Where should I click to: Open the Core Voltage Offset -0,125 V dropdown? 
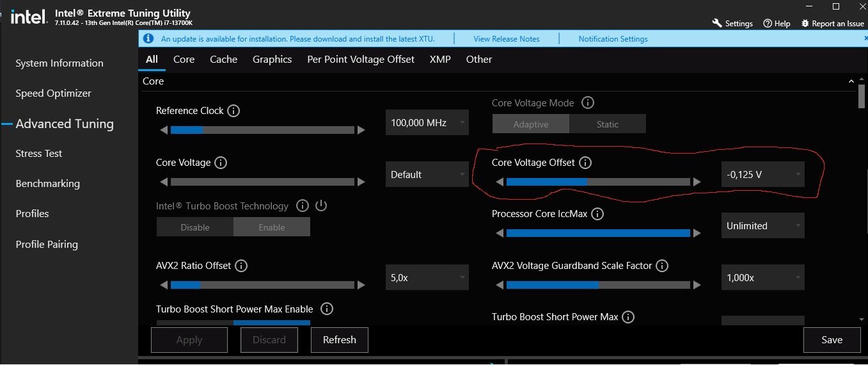[763, 174]
